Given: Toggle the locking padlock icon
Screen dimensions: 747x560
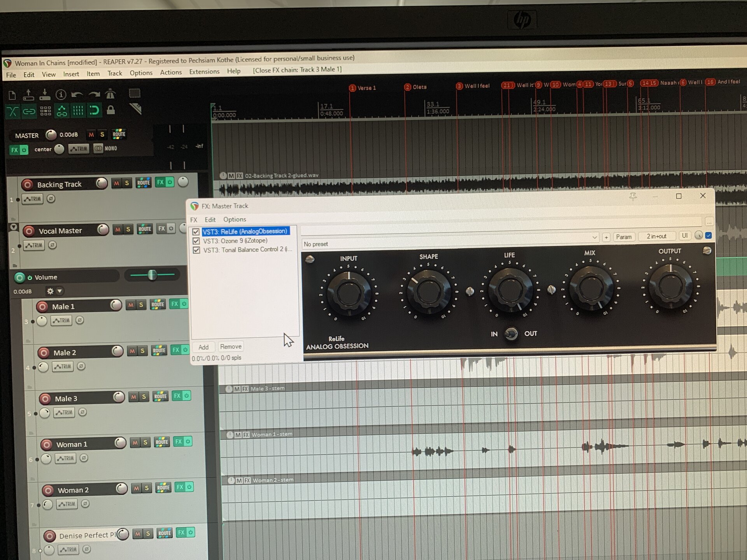Looking at the screenshot, I should pos(111,110).
